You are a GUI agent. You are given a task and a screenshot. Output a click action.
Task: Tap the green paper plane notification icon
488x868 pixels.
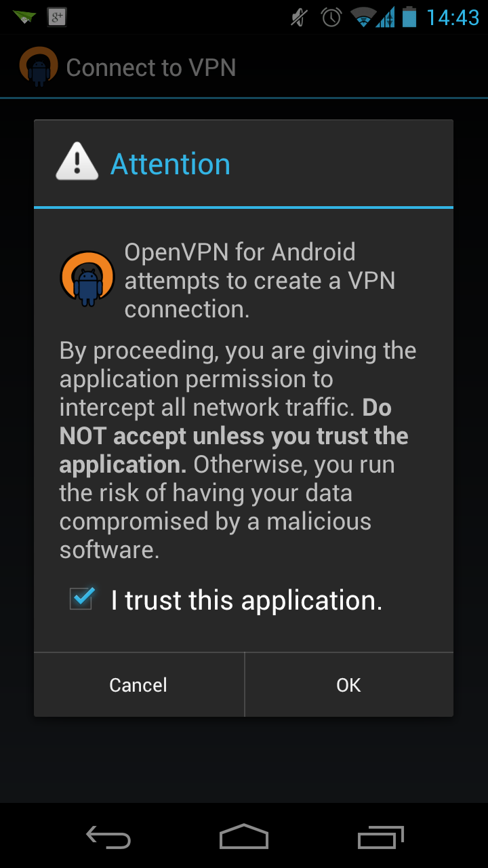(24, 16)
